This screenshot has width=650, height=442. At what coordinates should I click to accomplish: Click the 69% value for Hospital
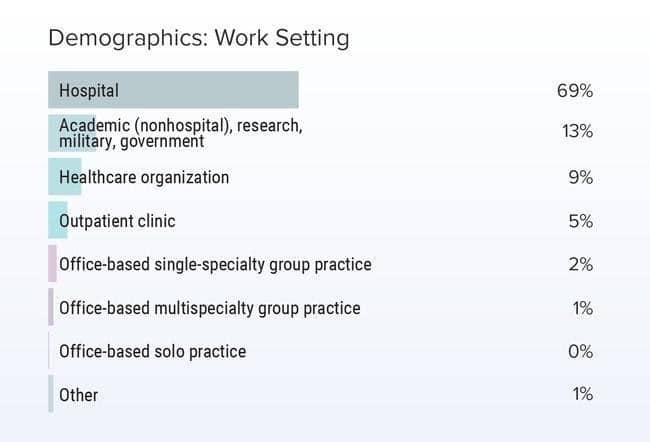(x=575, y=91)
